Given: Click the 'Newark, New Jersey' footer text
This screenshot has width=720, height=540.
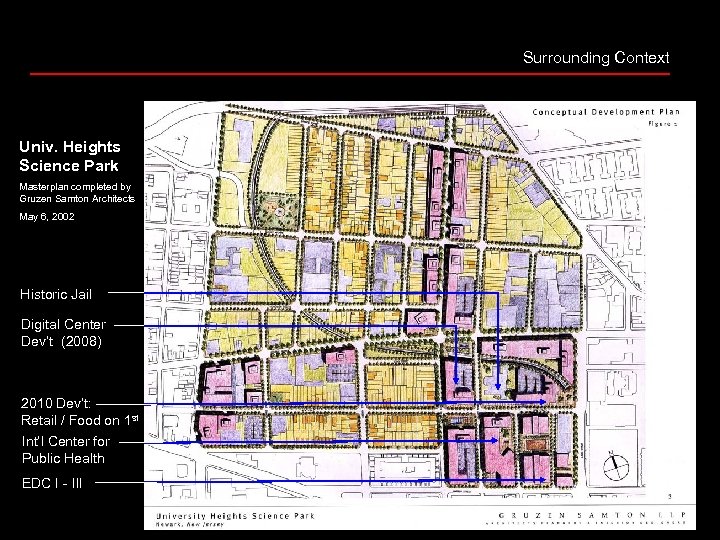Looking at the screenshot, I should click(189, 524).
